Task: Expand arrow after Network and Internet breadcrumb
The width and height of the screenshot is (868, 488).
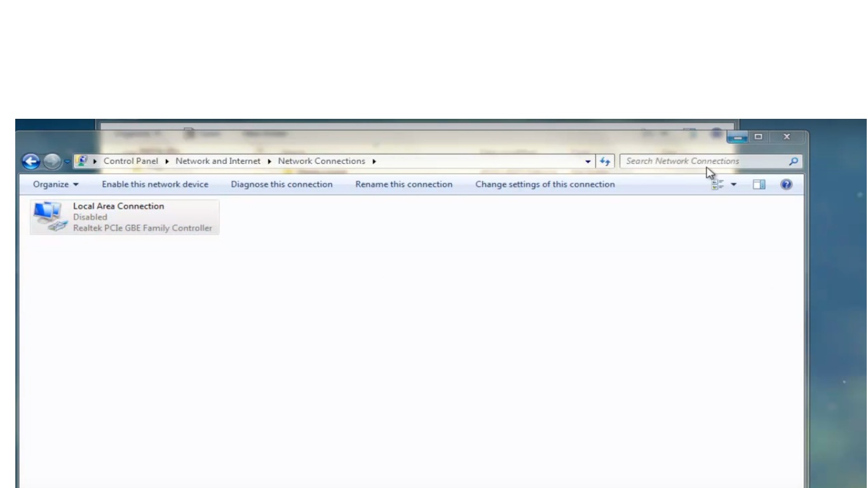Action: (269, 161)
